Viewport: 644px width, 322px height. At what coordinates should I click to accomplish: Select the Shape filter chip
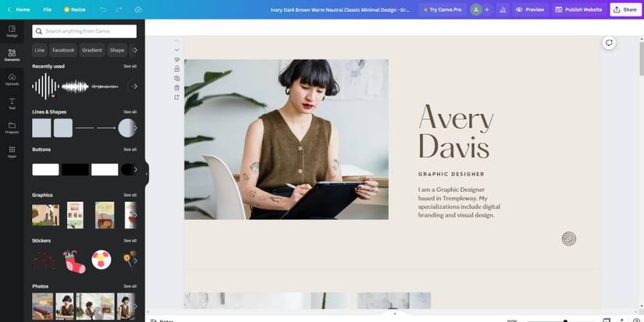point(116,50)
